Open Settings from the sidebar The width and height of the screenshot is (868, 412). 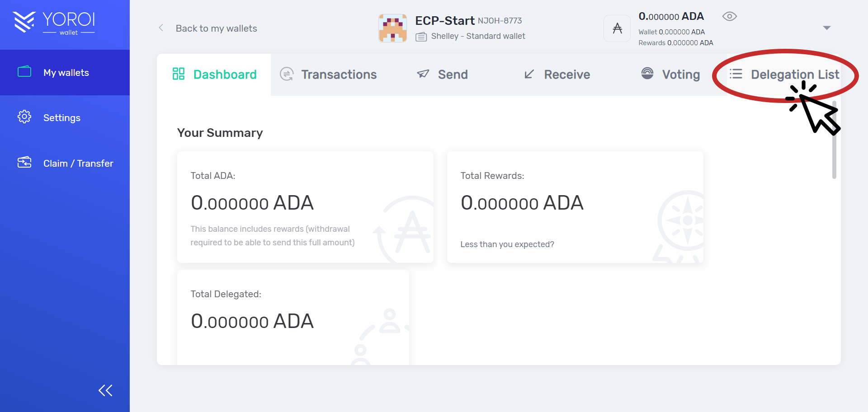click(62, 117)
